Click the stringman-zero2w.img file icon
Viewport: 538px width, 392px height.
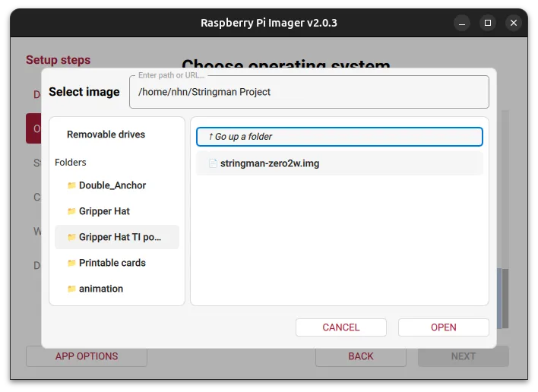pos(213,163)
